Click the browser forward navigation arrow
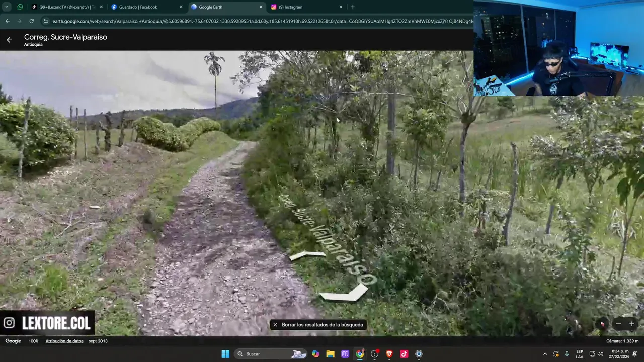The height and width of the screenshot is (362, 644). coord(19,21)
